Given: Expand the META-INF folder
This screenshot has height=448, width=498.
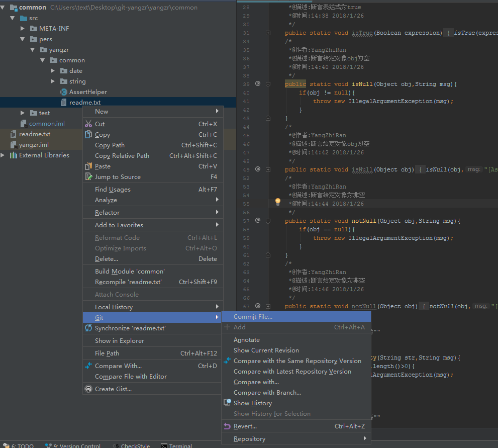Looking at the screenshot, I should tap(22, 29).
